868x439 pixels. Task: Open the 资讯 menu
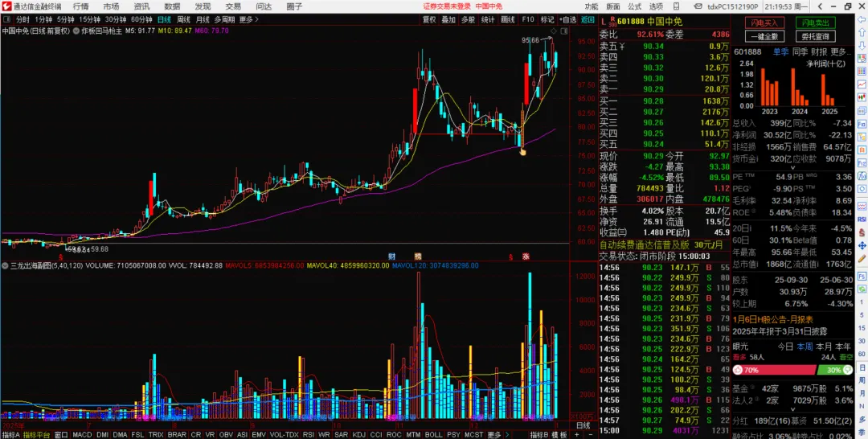click(x=141, y=6)
